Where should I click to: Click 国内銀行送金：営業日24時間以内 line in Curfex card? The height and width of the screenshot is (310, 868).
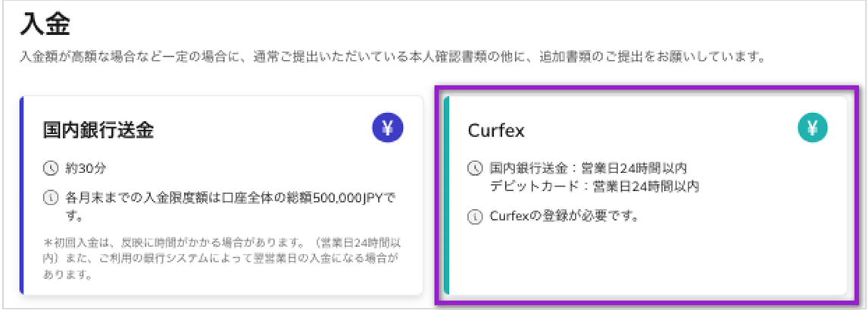point(589,168)
